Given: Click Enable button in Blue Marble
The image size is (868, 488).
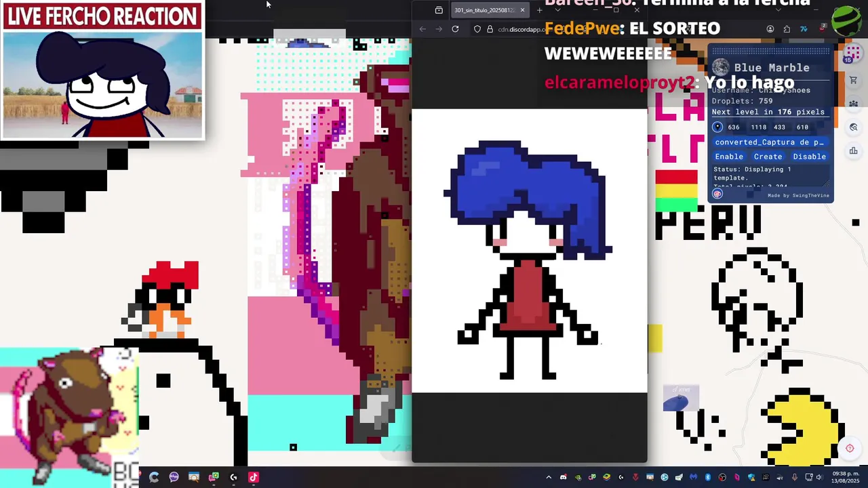Looking at the screenshot, I should (x=729, y=157).
